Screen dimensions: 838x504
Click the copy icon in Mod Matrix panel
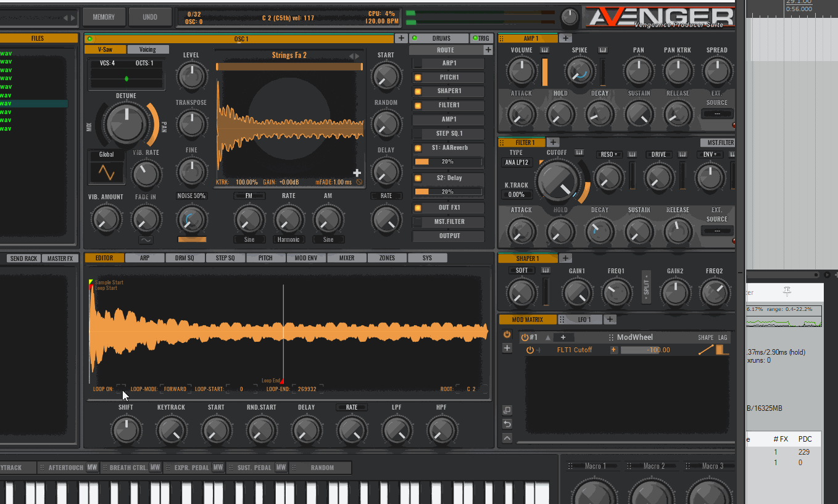[507, 410]
